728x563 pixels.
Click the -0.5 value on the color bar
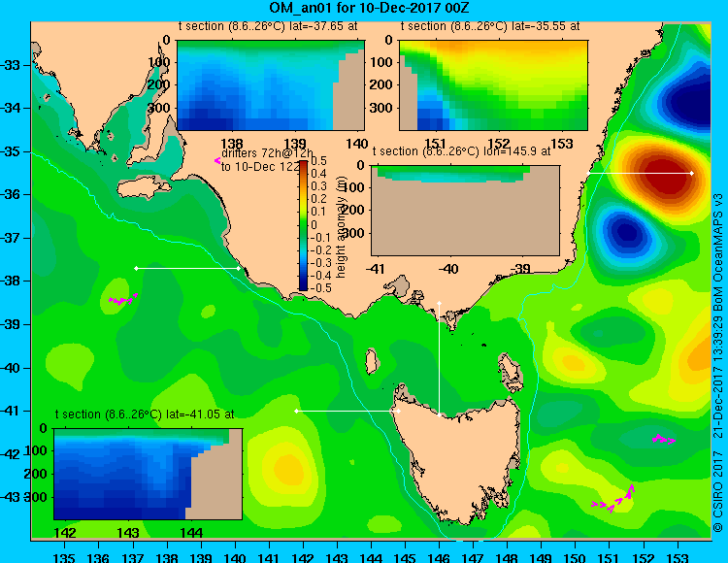point(320,287)
